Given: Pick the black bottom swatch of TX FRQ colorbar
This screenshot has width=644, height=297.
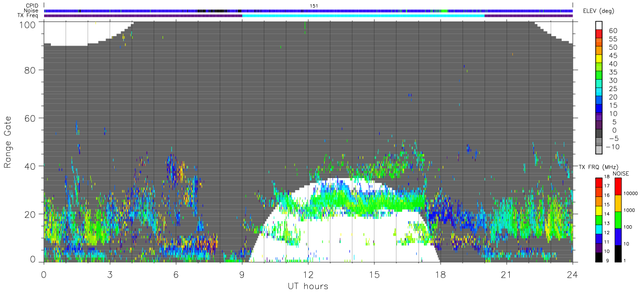Looking at the screenshot, I should [x=599, y=257].
